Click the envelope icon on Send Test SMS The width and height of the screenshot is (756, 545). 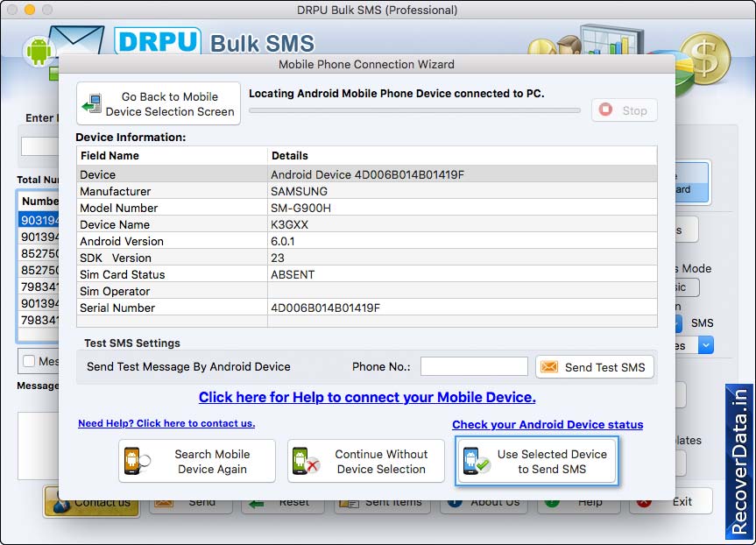[x=549, y=367]
